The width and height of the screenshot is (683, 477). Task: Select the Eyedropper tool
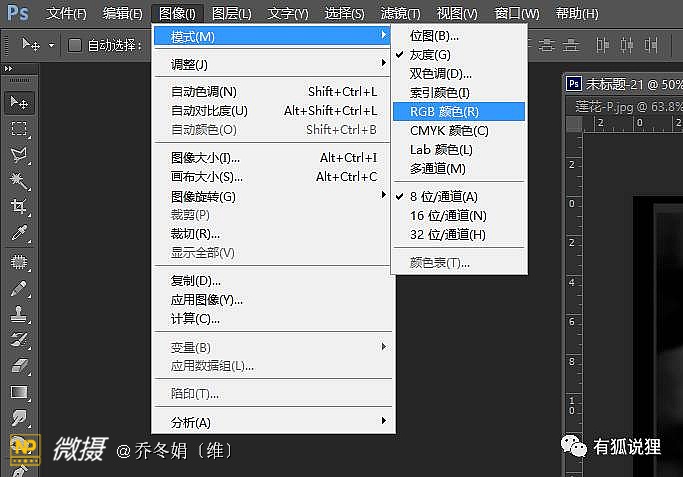tap(18, 232)
